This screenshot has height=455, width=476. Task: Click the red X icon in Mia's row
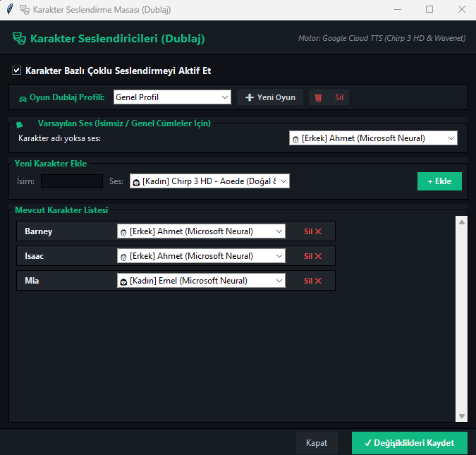pos(318,281)
